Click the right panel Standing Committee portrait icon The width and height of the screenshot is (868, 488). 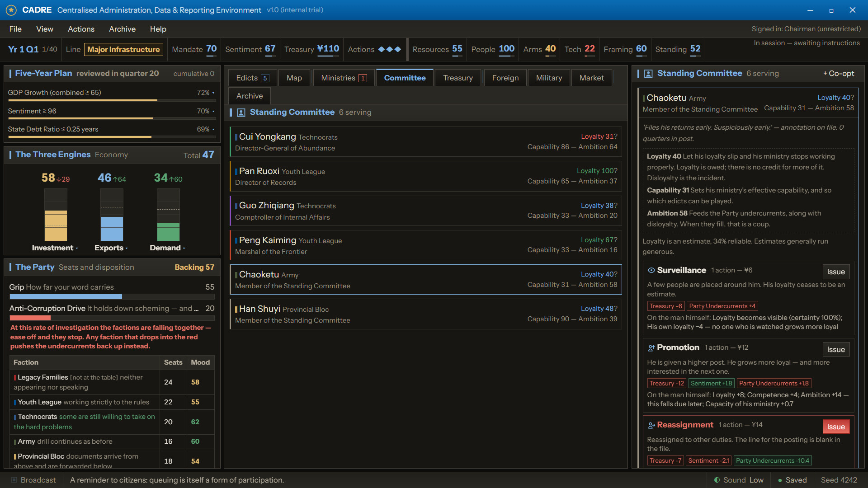[x=648, y=74]
